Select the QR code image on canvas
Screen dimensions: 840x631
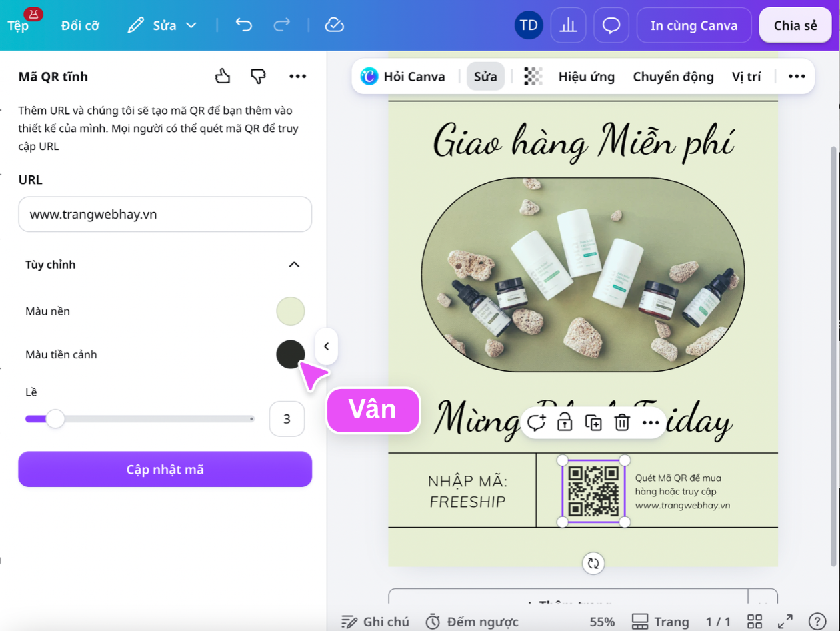[593, 491]
